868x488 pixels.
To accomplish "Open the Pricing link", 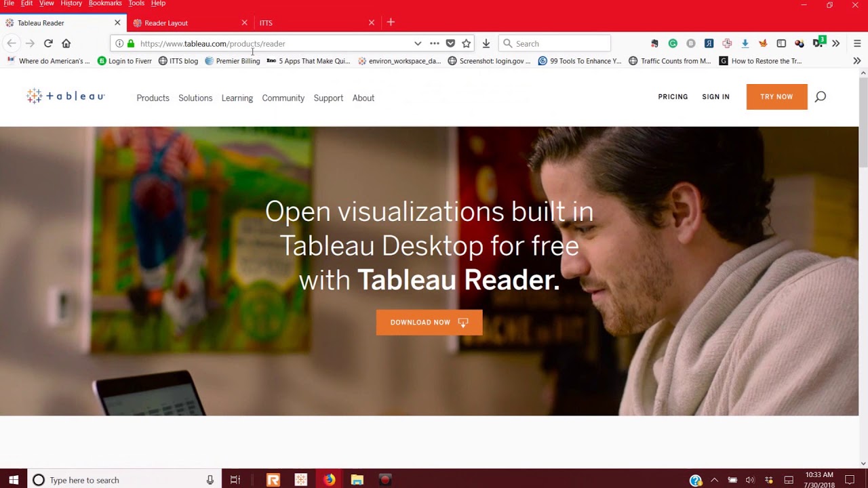I will pos(673,97).
